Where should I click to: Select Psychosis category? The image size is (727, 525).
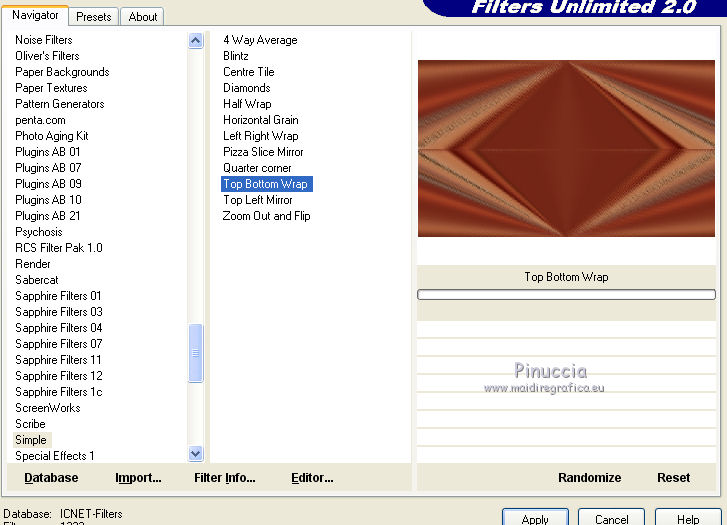[38, 232]
